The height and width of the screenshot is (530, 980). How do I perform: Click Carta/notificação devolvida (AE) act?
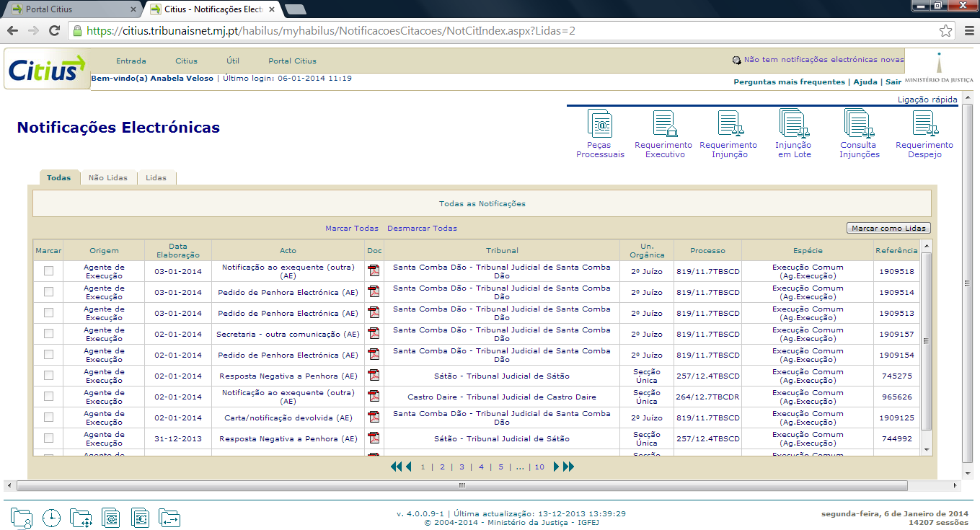click(x=288, y=418)
